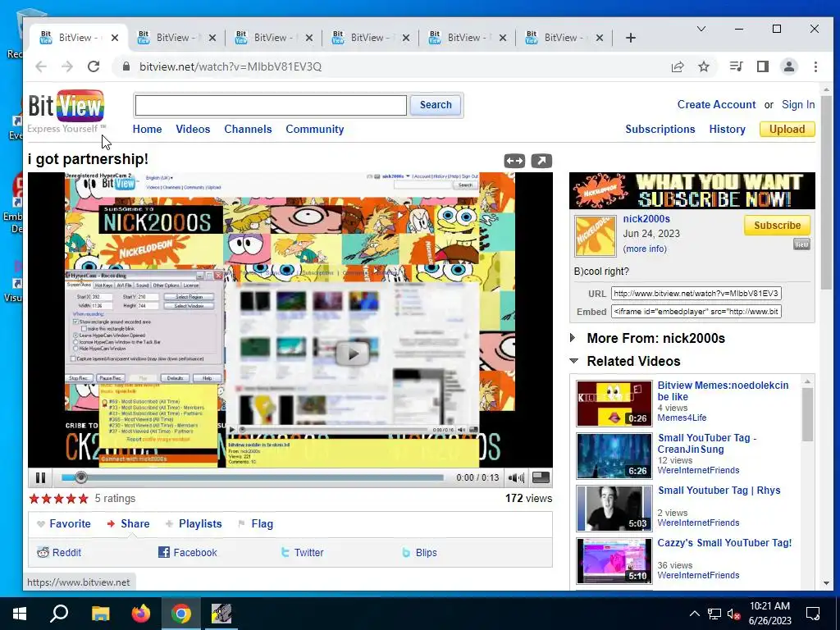Bookmark this page with the star icon
The height and width of the screenshot is (630, 840).
(x=703, y=66)
